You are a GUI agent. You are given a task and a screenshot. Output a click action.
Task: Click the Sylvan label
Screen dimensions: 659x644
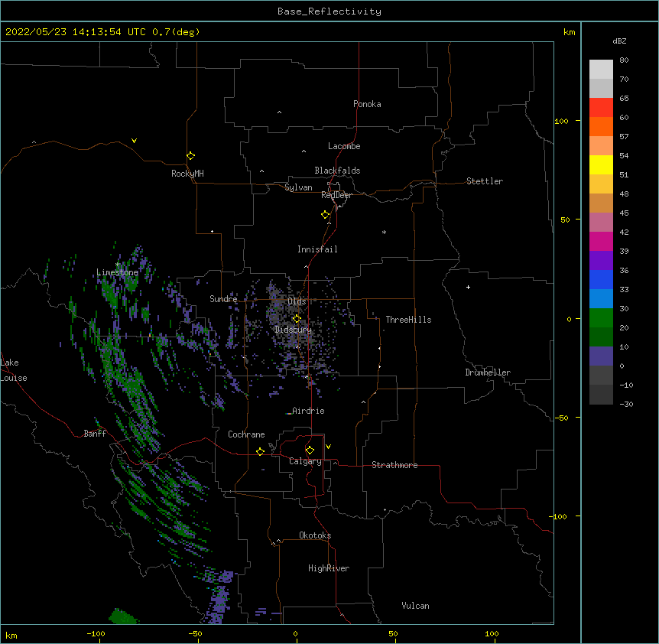point(298,187)
